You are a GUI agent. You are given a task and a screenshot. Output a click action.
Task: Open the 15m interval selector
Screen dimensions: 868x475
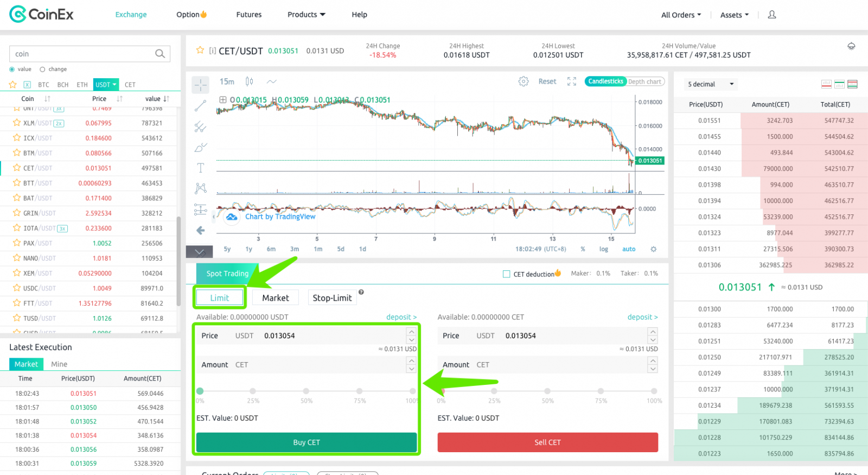click(227, 81)
